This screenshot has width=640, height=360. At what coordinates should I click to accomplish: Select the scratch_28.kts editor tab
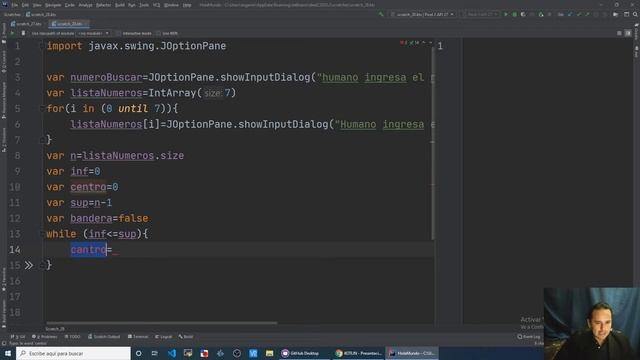coord(68,24)
